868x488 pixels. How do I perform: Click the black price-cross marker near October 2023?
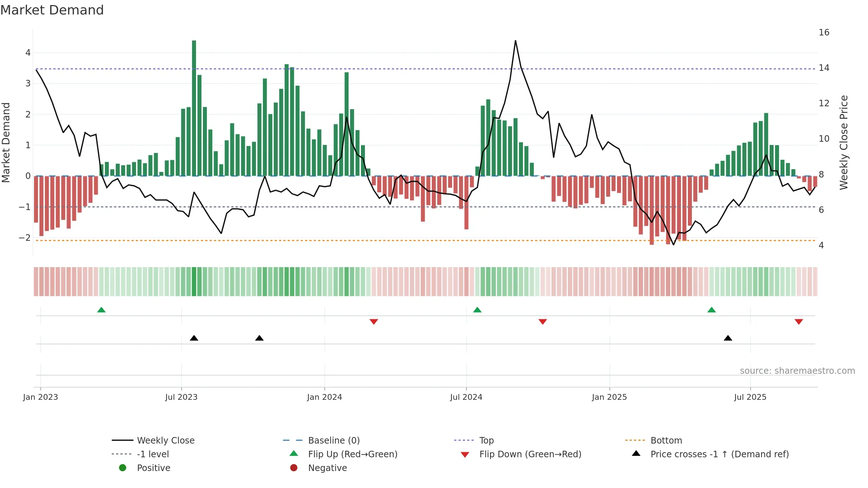(259, 338)
